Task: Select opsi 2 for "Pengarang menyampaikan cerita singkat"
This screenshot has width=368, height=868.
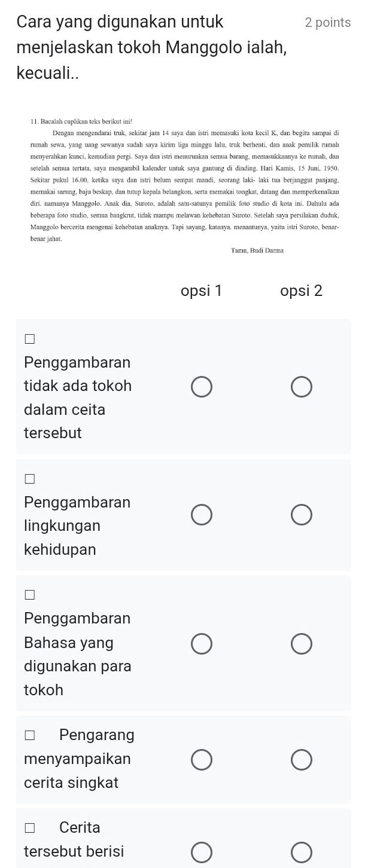Action: pos(302,759)
